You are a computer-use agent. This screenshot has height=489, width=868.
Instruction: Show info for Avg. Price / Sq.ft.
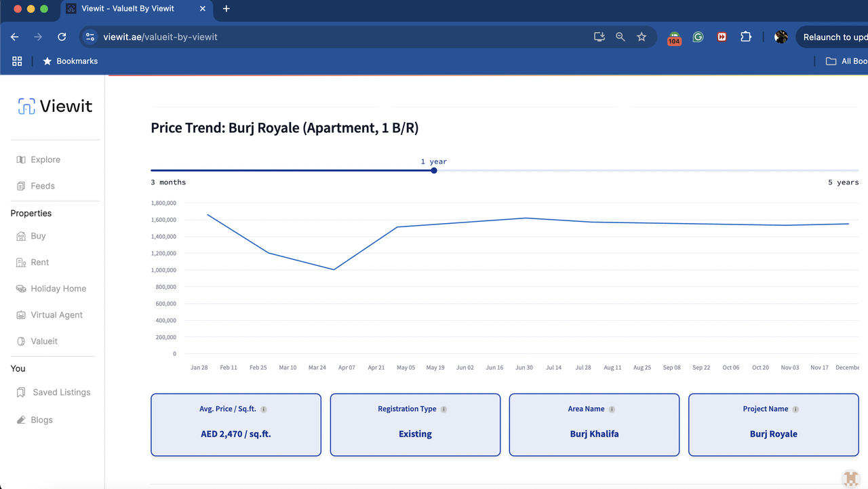tap(264, 410)
